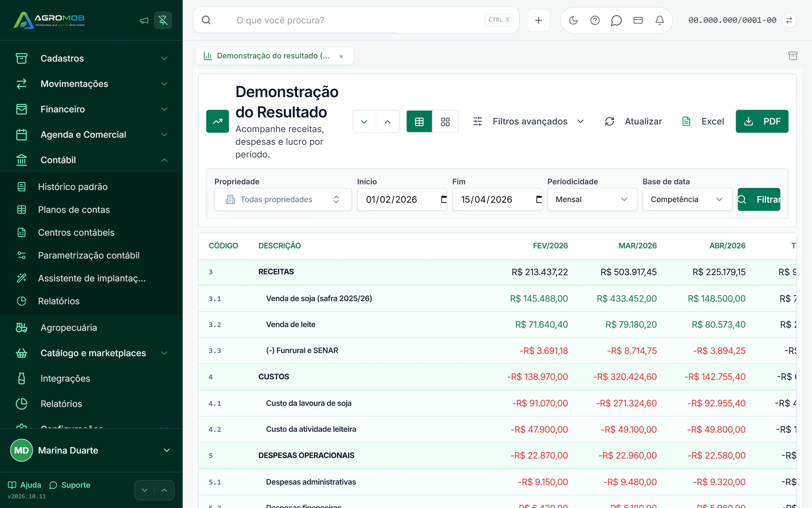Expand the Movimentações menu
812x508 pixels.
point(91,84)
